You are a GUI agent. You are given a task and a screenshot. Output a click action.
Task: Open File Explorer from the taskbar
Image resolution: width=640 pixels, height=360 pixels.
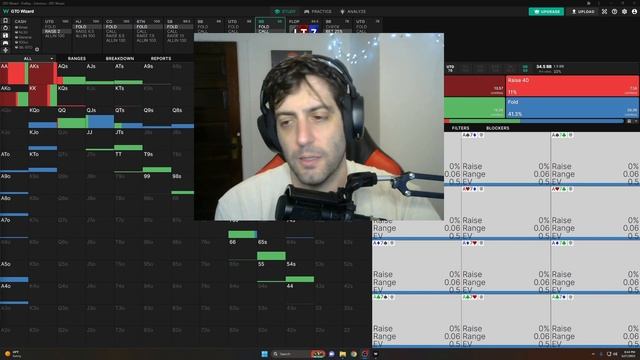pos(342,354)
